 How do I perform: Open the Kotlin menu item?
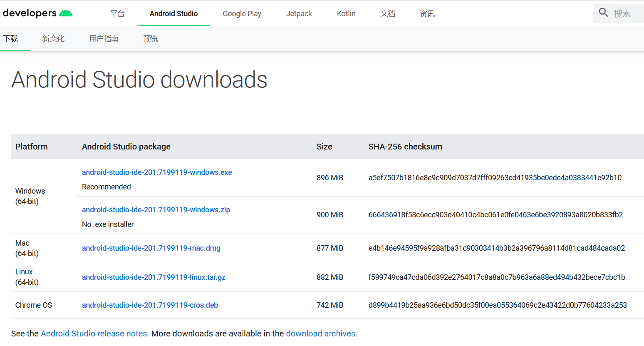pos(346,13)
